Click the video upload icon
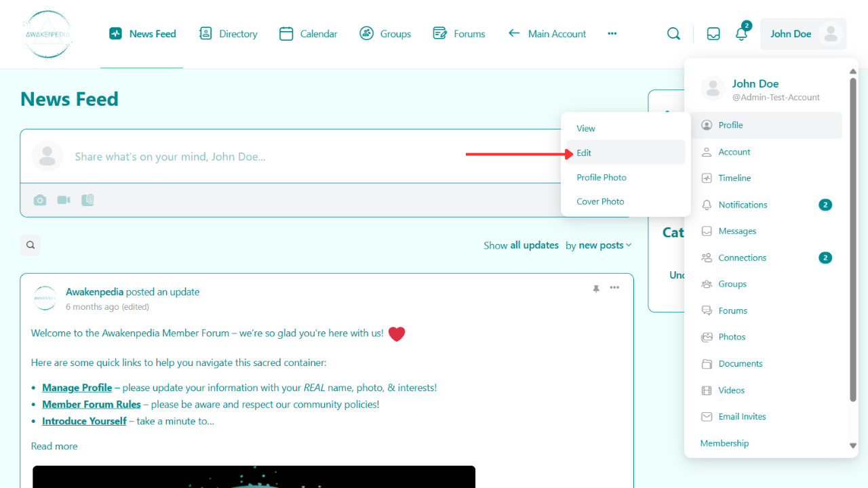This screenshot has width=868, height=488. [64, 200]
